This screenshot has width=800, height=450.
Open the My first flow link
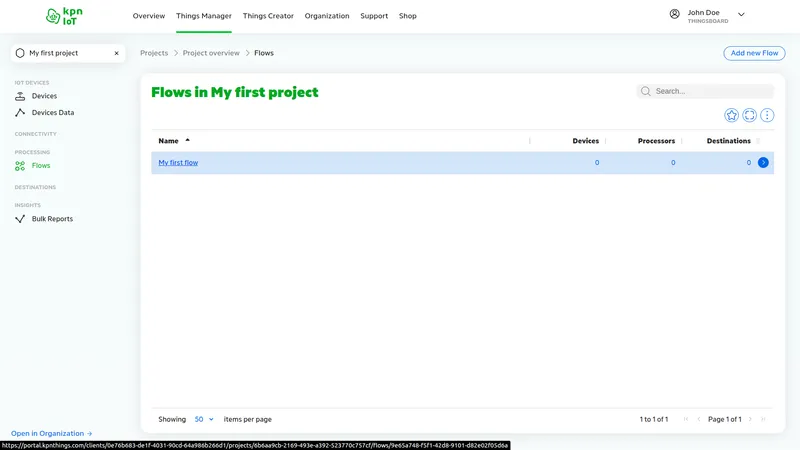(178, 163)
